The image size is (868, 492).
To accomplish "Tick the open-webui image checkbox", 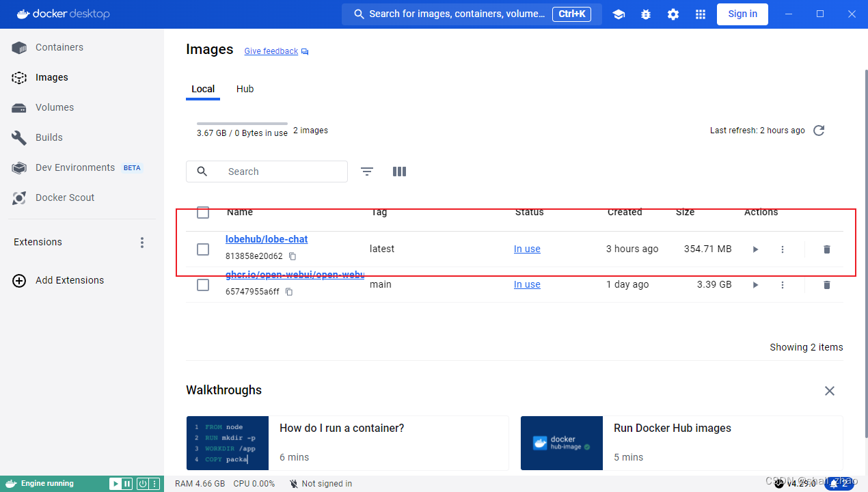I will click(203, 285).
